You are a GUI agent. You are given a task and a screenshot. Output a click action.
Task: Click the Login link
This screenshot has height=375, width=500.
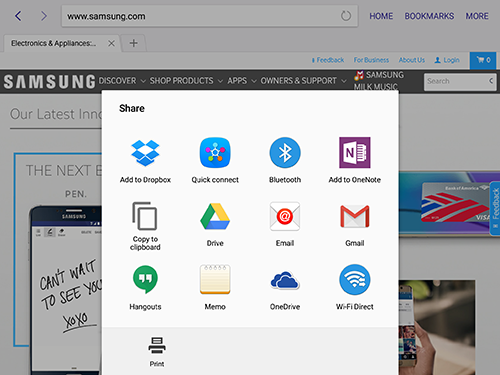click(447, 60)
